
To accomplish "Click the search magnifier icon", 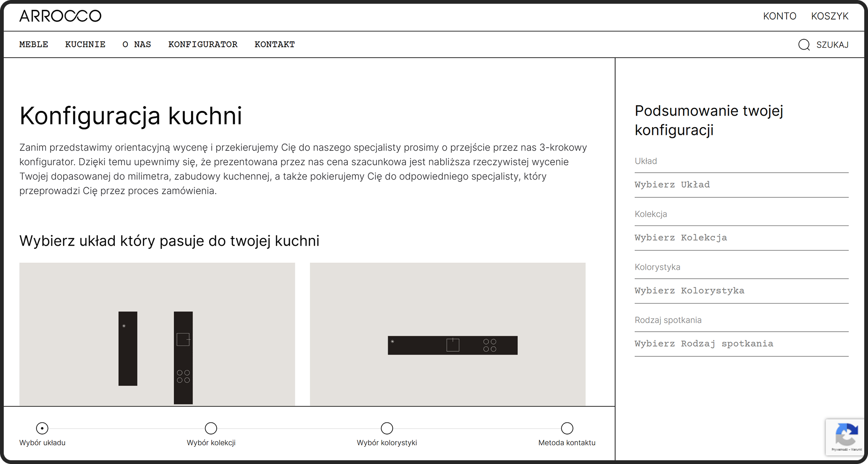I will 804,45.
